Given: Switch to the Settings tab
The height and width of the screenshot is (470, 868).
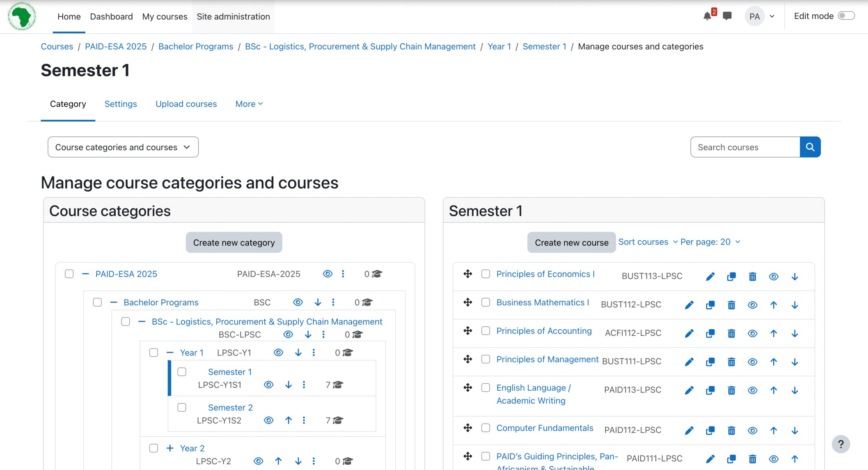Looking at the screenshot, I should pyautogui.click(x=121, y=104).
